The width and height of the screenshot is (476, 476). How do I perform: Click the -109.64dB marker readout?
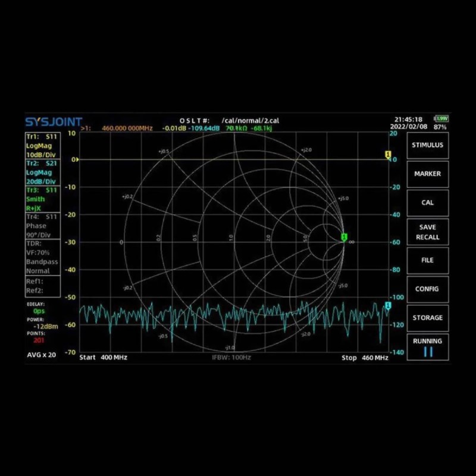point(203,128)
